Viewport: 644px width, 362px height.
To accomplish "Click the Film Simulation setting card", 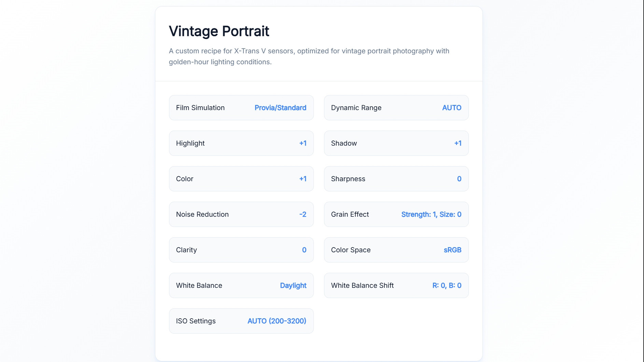I will click(x=241, y=108).
